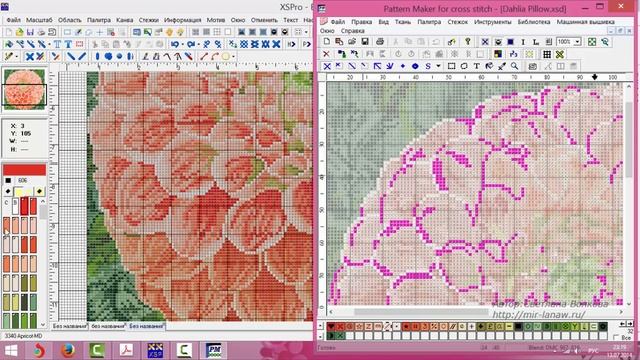
Task: Open Машинная вышивка menu in Pattern Maker
Action: click(585, 22)
